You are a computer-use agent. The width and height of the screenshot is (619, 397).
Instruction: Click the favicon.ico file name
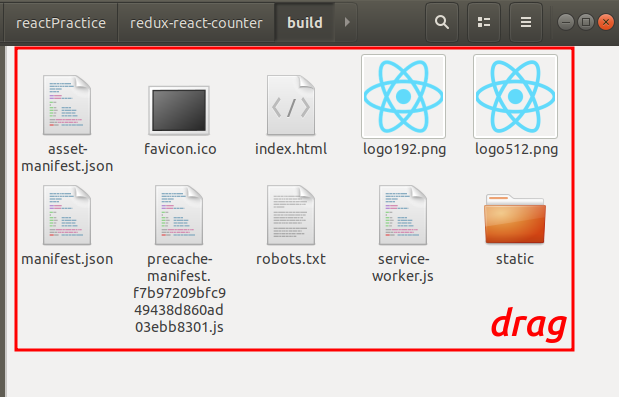point(180,149)
